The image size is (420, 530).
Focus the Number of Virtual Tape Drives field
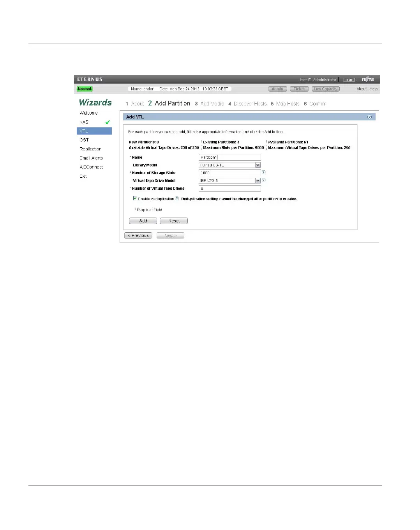[x=230, y=188]
